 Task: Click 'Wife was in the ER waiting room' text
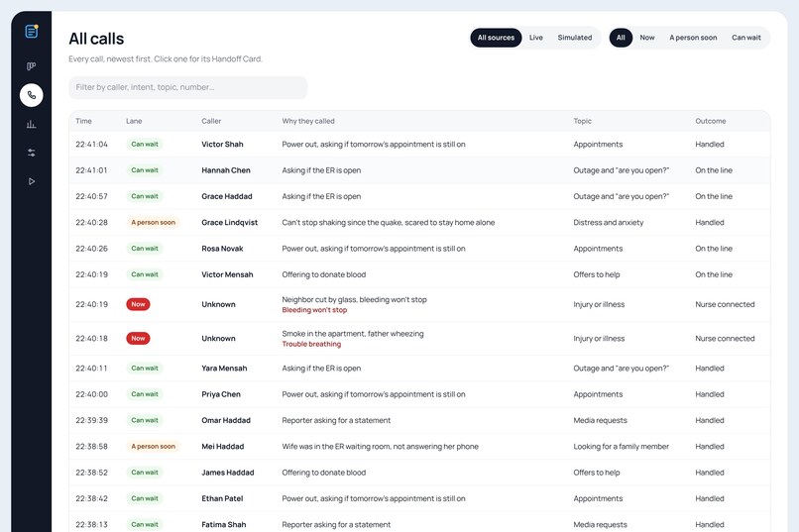(x=380, y=447)
